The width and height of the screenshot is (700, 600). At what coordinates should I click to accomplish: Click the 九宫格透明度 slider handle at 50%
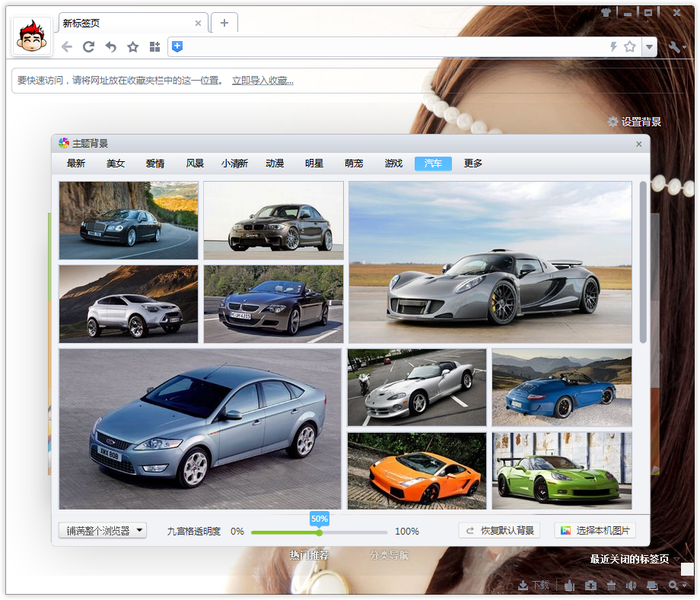pos(320,532)
